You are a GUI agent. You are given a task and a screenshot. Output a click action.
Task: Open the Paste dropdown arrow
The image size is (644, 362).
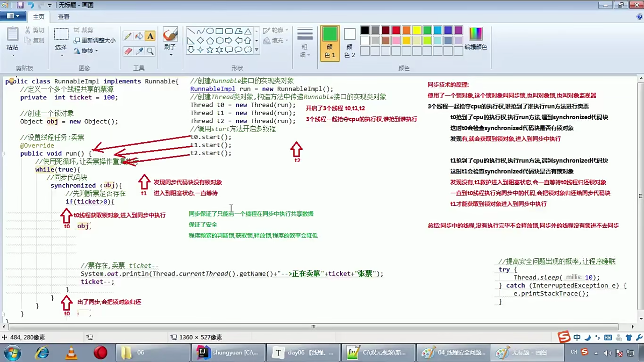[x=13, y=55]
